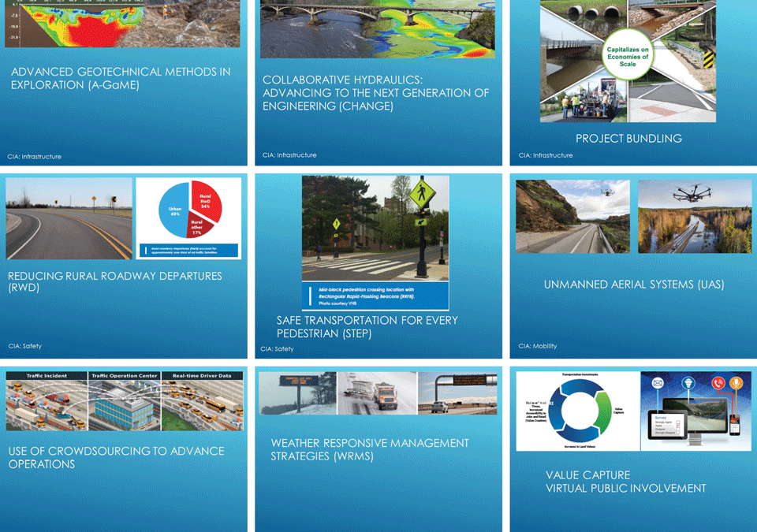Select the snow plow truck photo

coord(376,393)
